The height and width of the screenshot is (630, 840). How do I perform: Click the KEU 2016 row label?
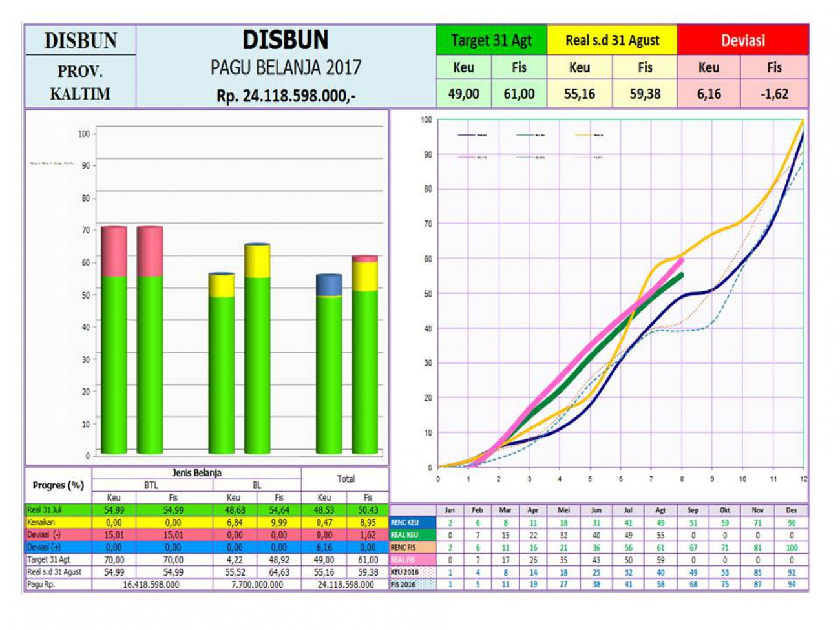(413, 572)
